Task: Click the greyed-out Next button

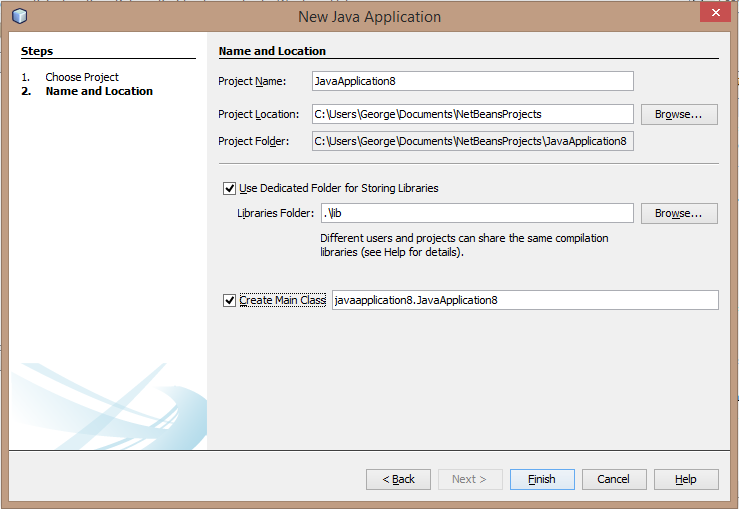Action: coord(469,479)
